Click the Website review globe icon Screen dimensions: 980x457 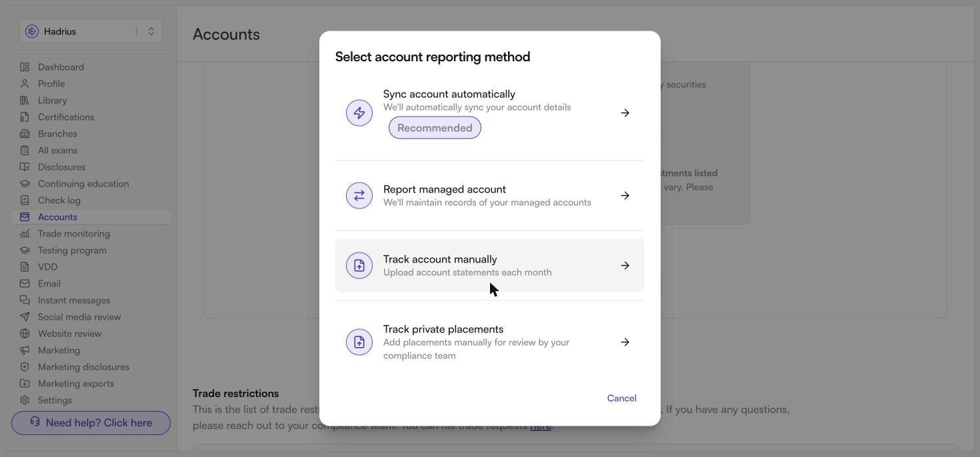point(25,333)
